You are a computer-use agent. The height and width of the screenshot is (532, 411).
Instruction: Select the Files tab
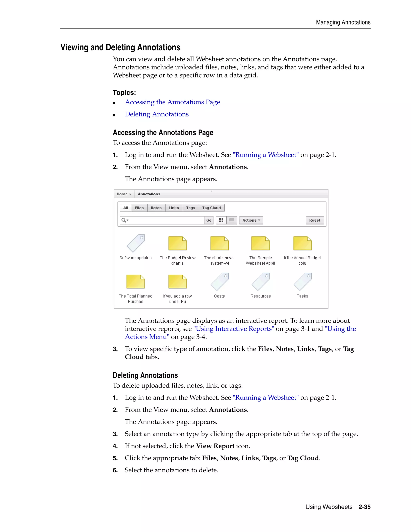point(139,208)
